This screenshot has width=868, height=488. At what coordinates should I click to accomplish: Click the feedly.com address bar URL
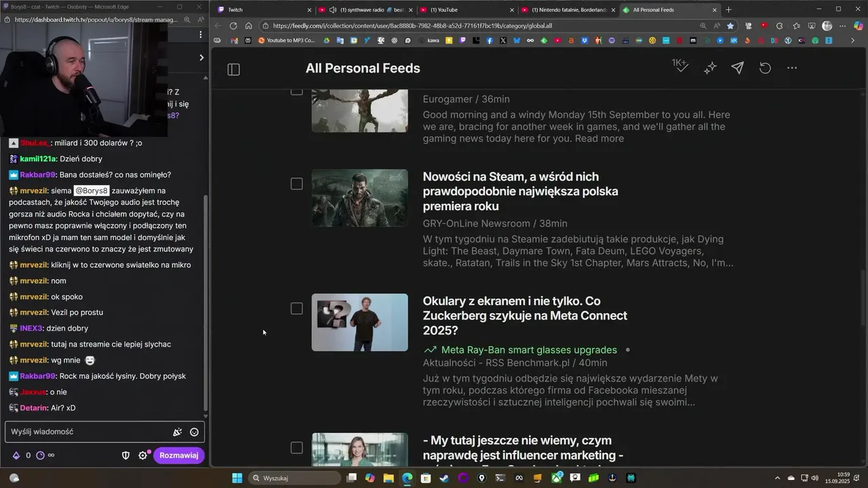(412, 26)
